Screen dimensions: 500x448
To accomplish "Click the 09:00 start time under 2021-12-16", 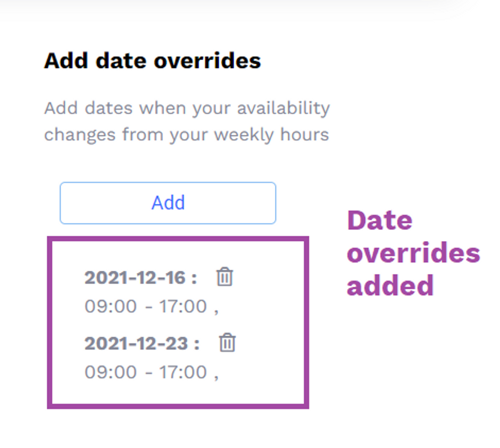I will (111, 306).
